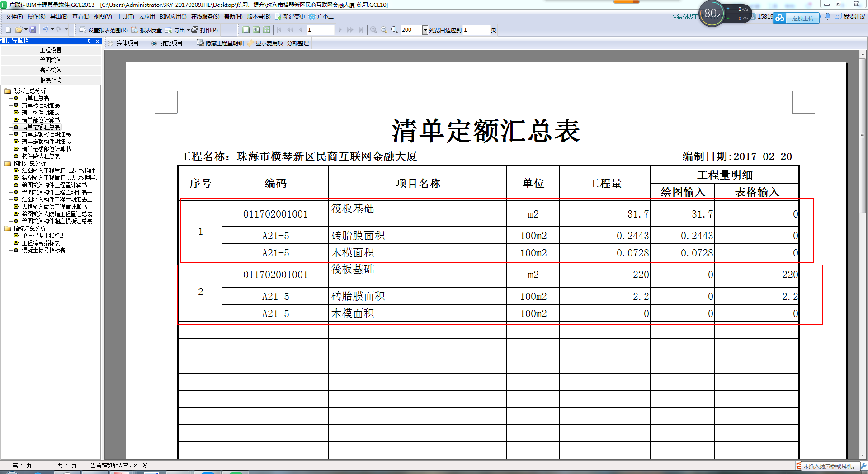Select 清单定额汇总表 report
868x474 pixels.
point(41,127)
